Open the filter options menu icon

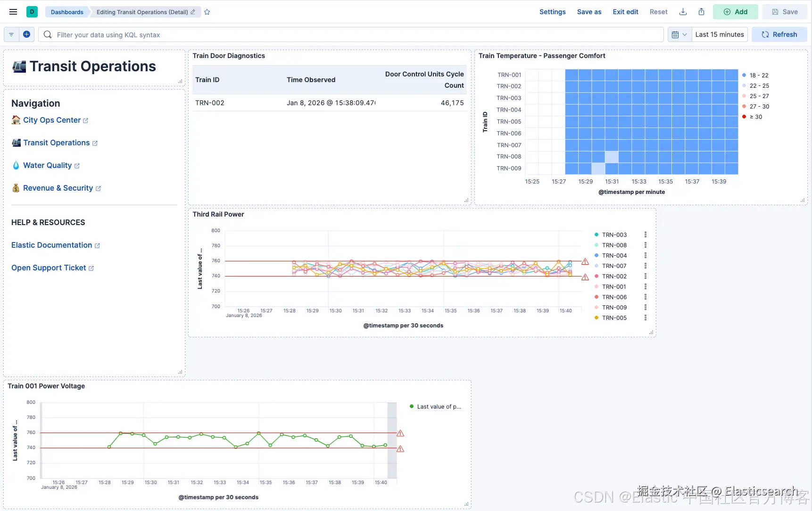pyautogui.click(x=11, y=34)
